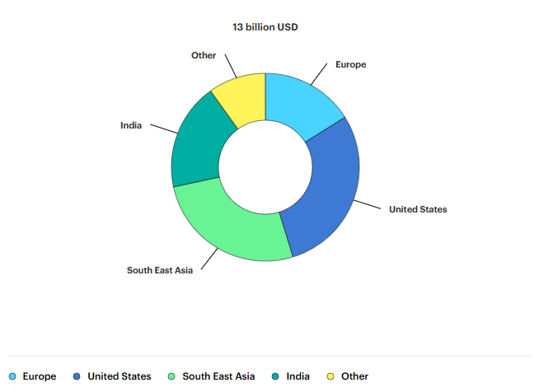The height and width of the screenshot is (392, 539).
Task: Click the United States legend color dot
Action: pyautogui.click(x=77, y=376)
